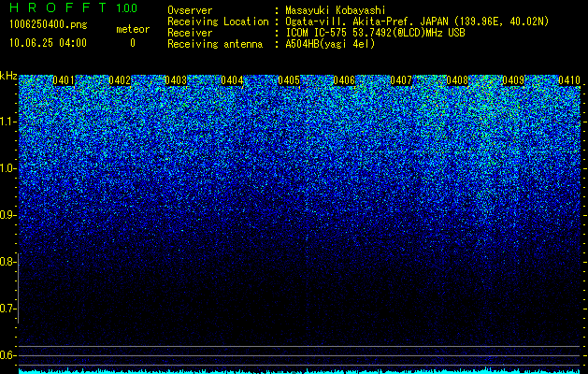Screen dimensions: 588x374
Task: Click the Receiver field label
Action: tap(190, 33)
